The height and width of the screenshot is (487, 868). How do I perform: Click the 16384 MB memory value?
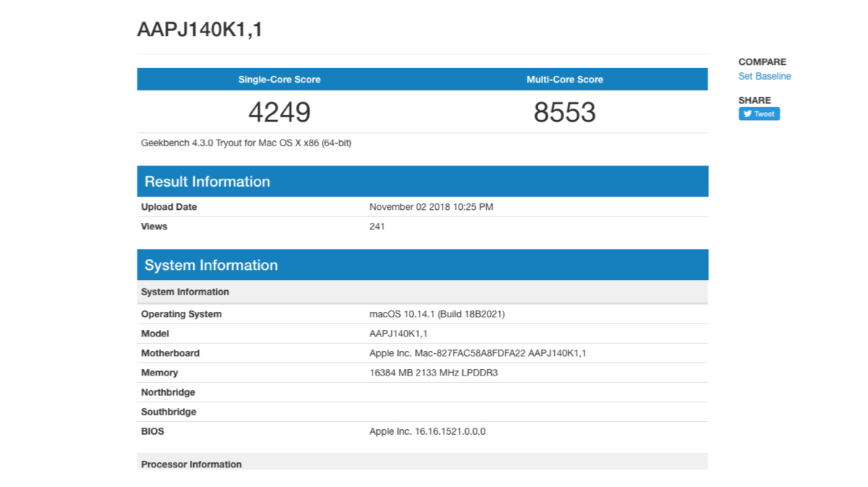pos(433,373)
